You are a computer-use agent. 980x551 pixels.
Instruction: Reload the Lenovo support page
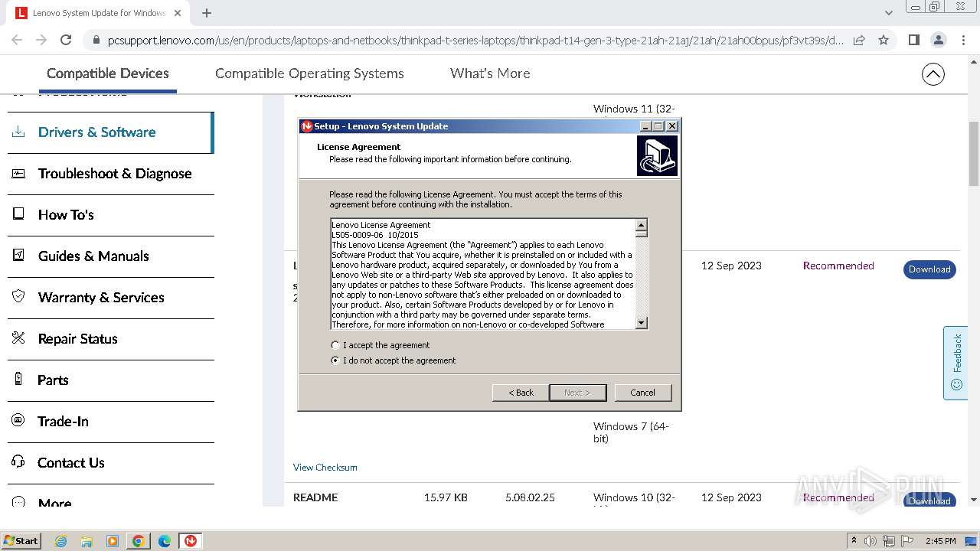tap(66, 41)
